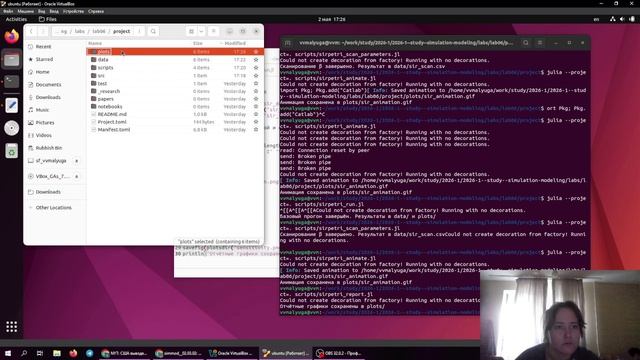The width and height of the screenshot is (640, 360).
Task: Select the plots folder row
Action: 175,52
